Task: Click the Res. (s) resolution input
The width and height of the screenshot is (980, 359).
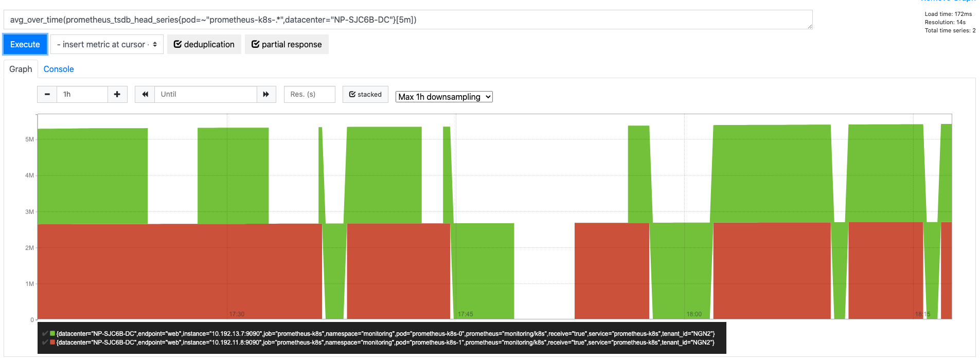Action: (310, 94)
